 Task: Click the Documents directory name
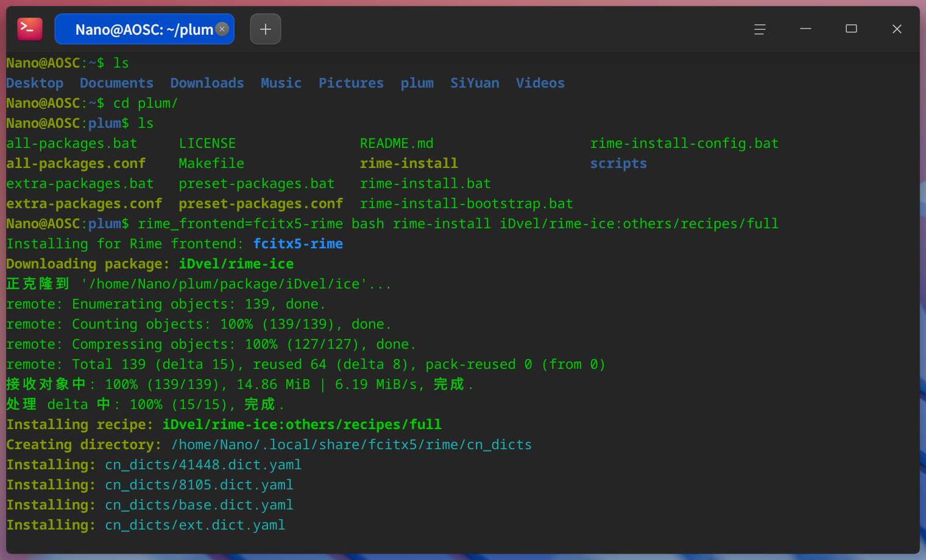click(x=117, y=83)
